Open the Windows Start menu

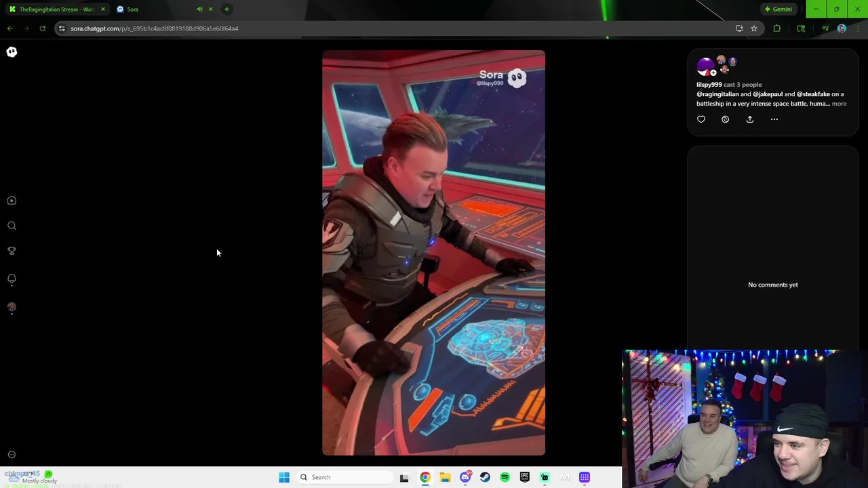click(284, 477)
